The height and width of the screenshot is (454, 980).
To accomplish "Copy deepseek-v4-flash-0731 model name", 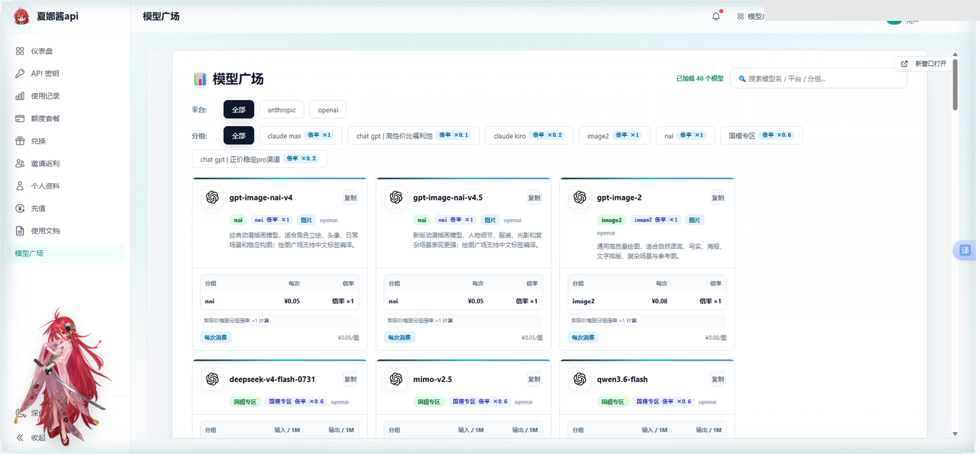I will point(350,379).
